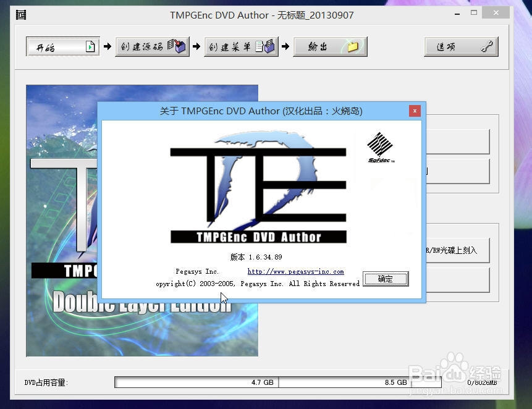Click the 4.7 GB capacity marker

(x=262, y=382)
